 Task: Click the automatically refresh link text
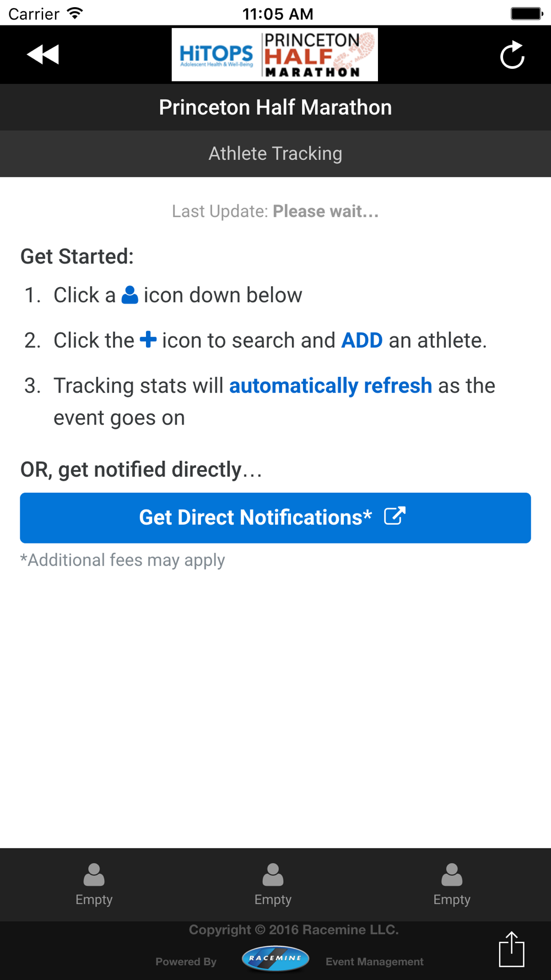coord(331,386)
